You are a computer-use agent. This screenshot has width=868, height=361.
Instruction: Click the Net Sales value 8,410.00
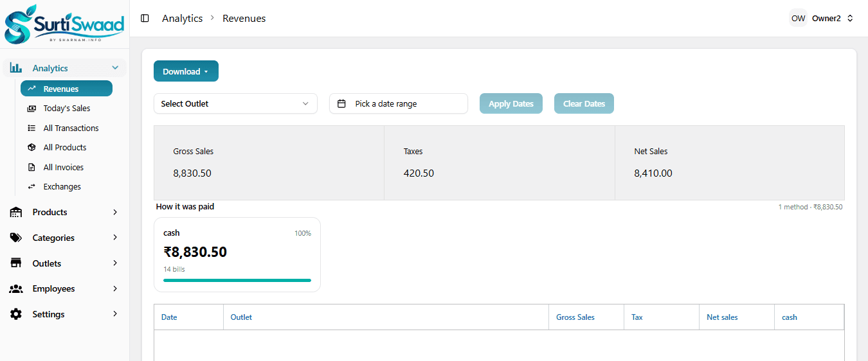tap(653, 173)
